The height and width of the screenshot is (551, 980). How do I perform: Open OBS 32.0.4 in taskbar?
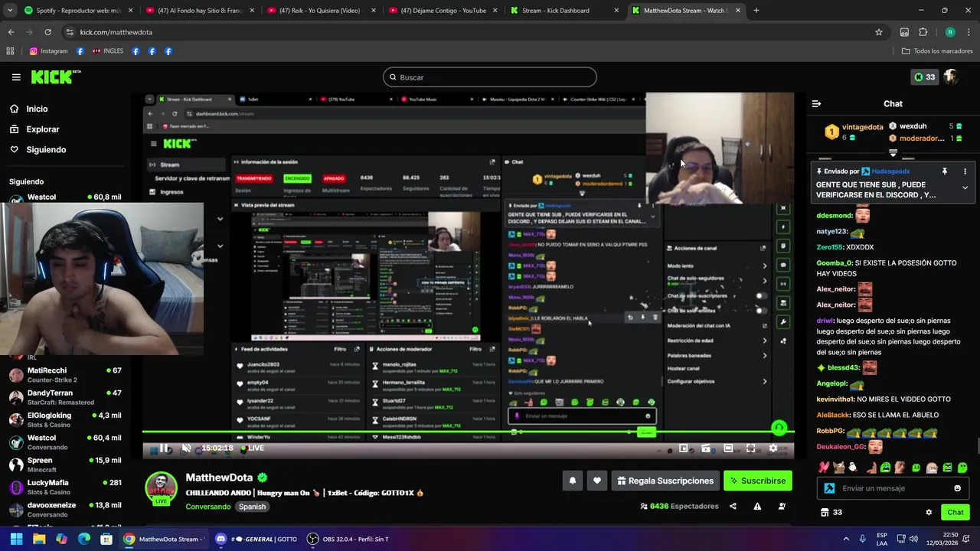(x=348, y=539)
